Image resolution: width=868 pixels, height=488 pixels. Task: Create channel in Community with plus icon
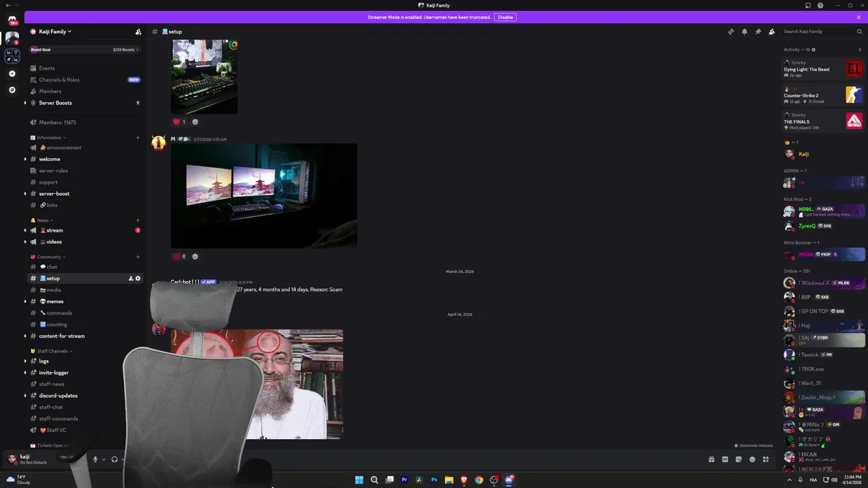point(138,257)
